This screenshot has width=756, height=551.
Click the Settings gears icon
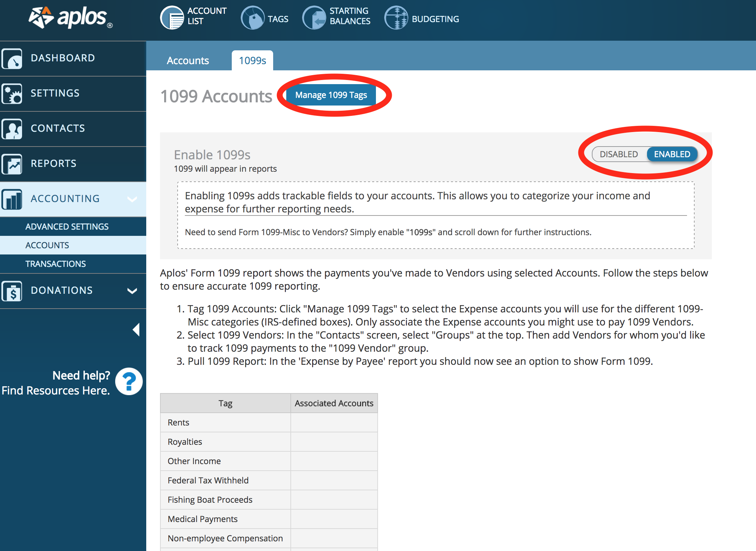[x=12, y=94]
